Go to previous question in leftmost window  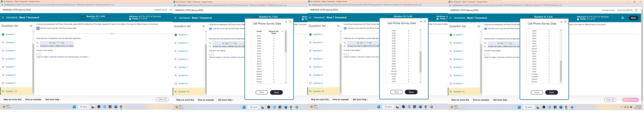[83, 17]
